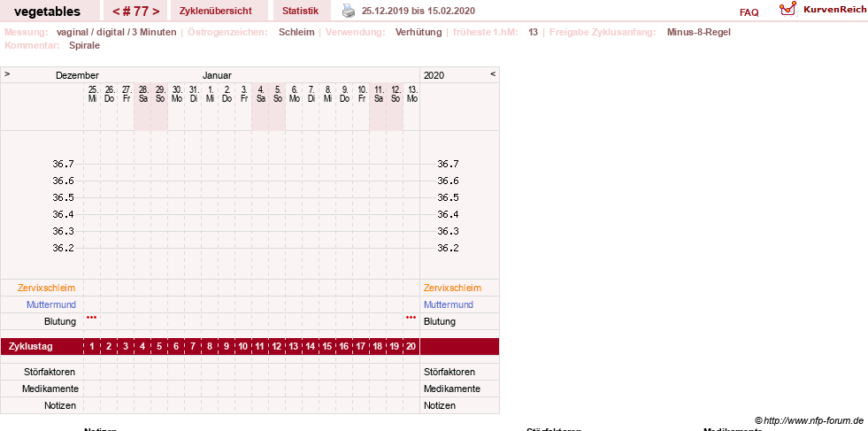Click the vaginal / digital / 3 Minuten value
The image size is (868, 431).
116,32
